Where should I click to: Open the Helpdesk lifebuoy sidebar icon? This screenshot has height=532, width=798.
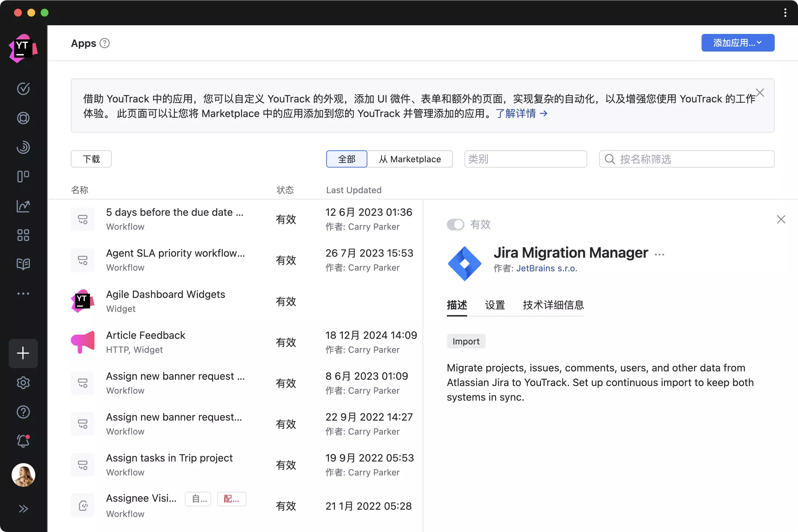click(x=23, y=118)
